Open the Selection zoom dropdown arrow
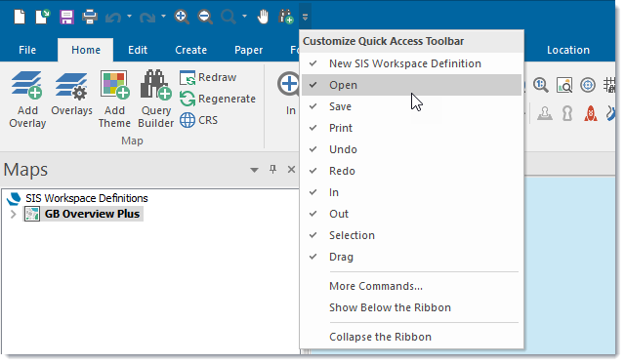This screenshot has height=364, width=625. pos(244,17)
